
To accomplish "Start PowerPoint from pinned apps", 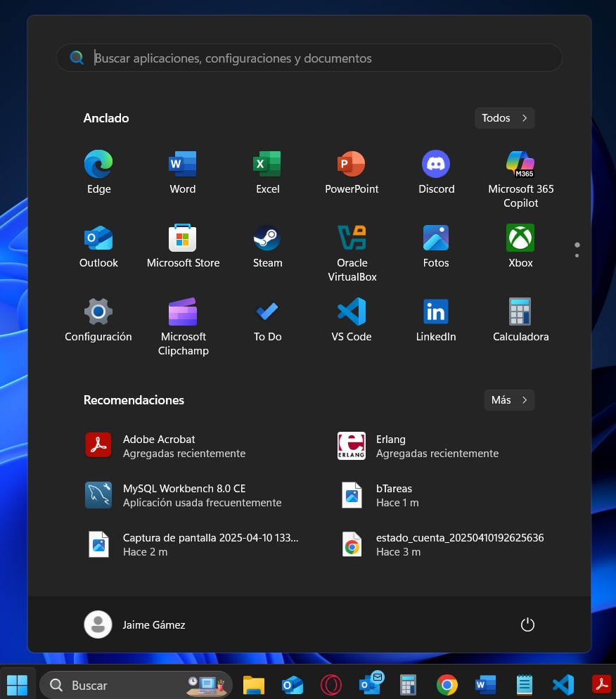I will click(352, 172).
